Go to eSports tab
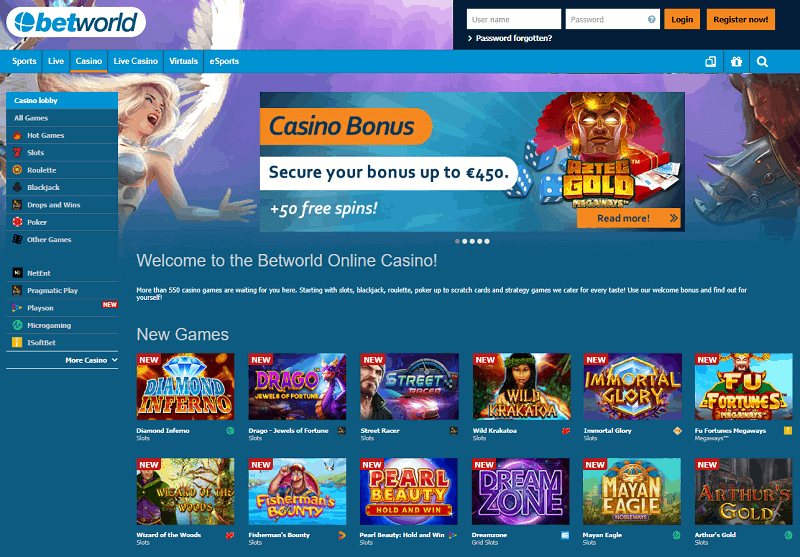 coord(224,61)
